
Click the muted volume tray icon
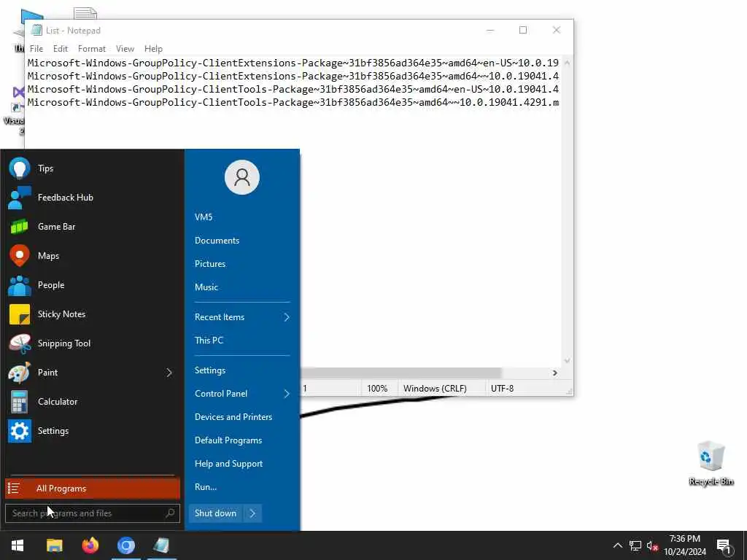click(652, 545)
